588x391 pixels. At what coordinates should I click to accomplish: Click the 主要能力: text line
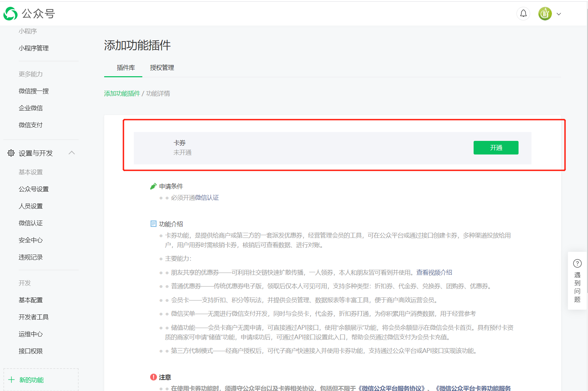point(178,259)
